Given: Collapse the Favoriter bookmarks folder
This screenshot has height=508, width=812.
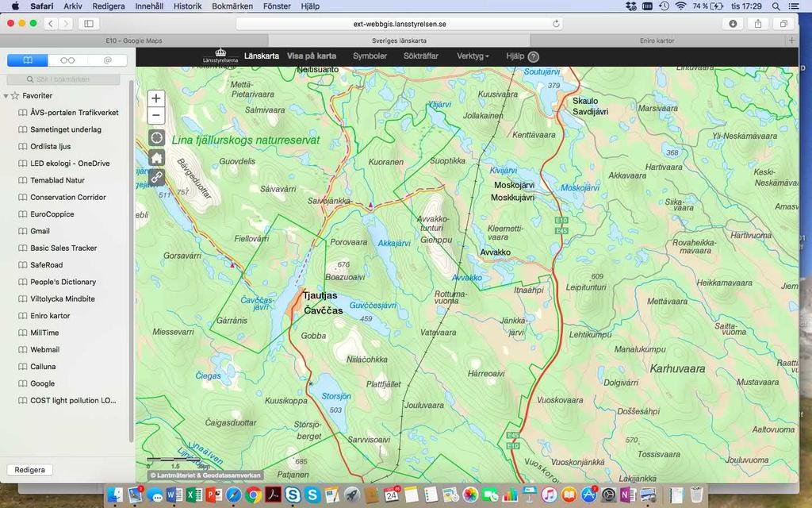Looking at the screenshot, I should (x=6, y=96).
